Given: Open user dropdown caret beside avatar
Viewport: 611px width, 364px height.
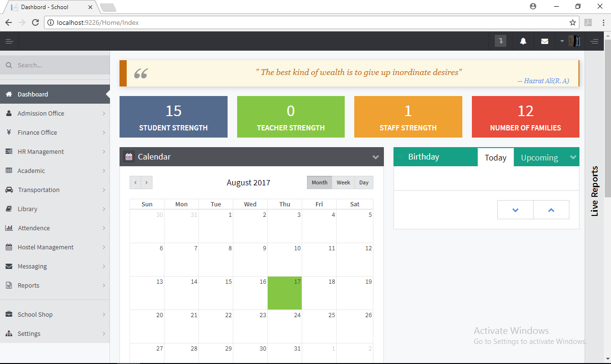Looking at the screenshot, I should click(562, 42).
